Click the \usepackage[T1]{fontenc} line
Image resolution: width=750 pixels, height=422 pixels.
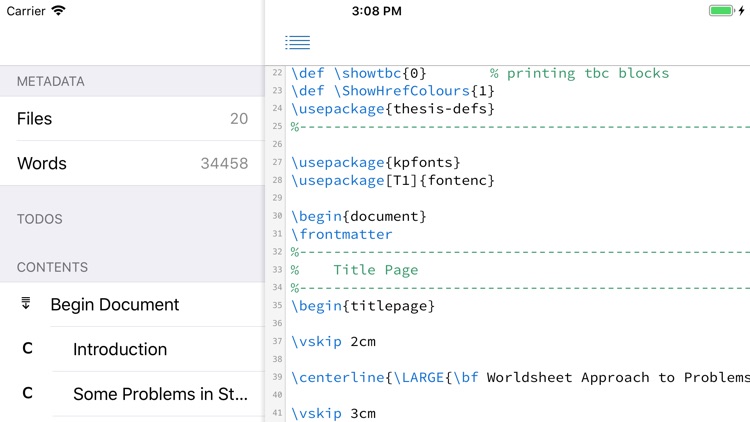(393, 180)
